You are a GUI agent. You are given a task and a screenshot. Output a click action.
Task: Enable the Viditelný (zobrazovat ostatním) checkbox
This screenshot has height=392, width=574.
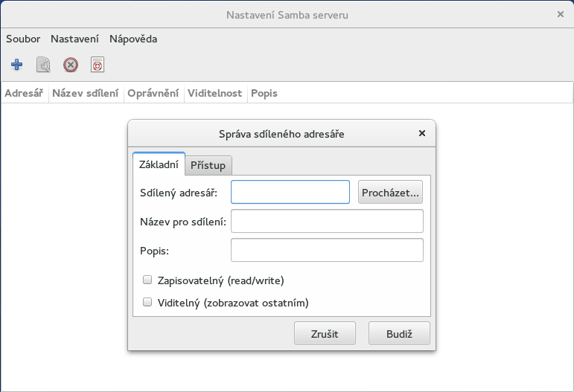(x=147, y=303)
